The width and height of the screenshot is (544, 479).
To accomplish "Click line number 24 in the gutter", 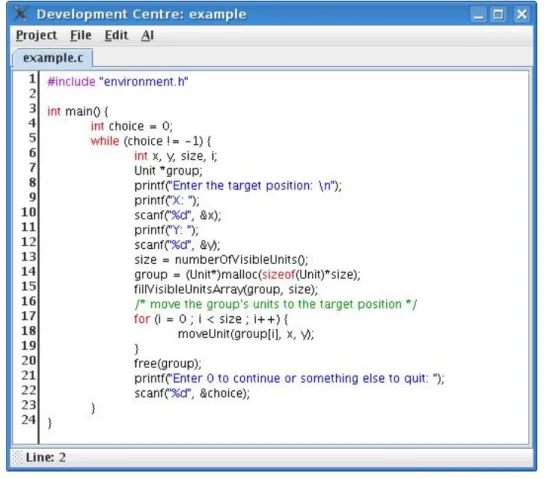I will click(29, 420).
